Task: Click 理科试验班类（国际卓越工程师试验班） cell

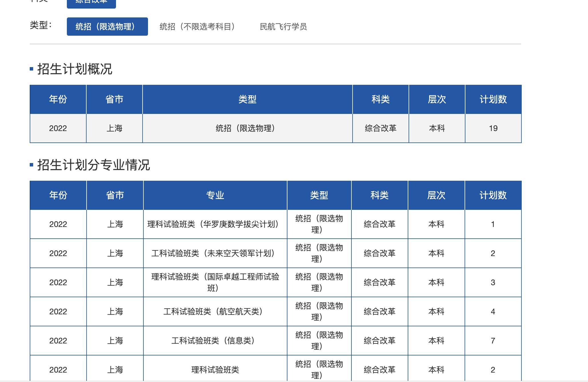Action: tap(215, 282)
